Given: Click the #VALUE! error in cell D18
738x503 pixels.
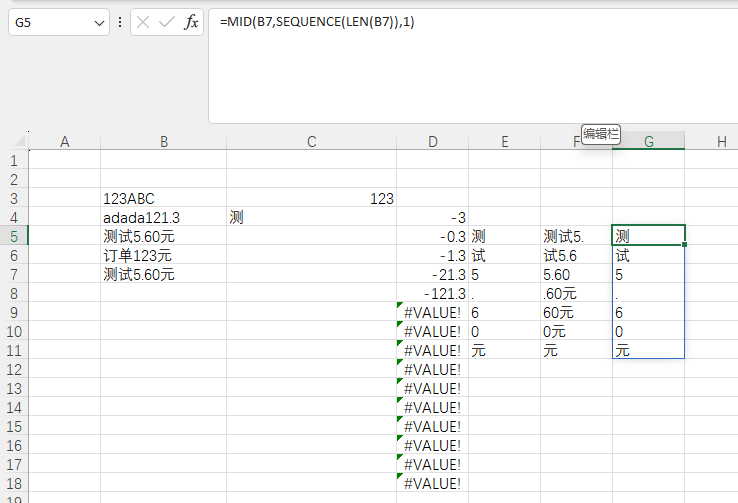Looking at the screenshot, I should [x=433, y=483].
